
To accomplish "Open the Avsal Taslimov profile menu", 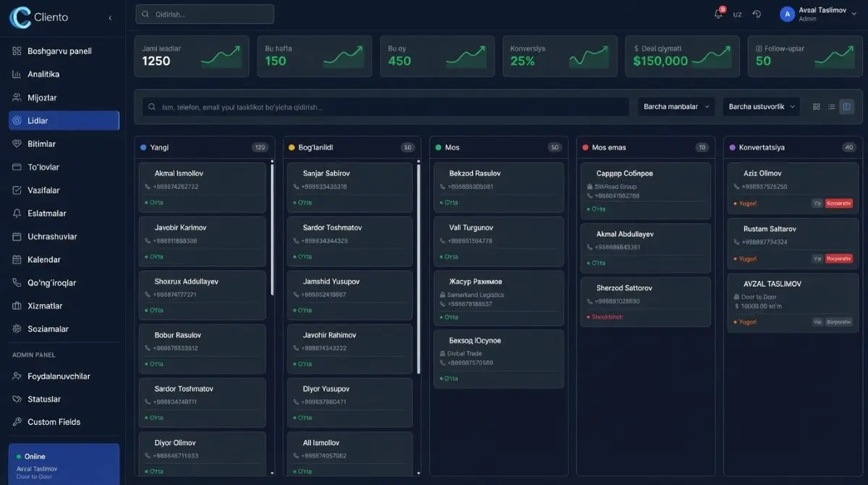I will 810,12.
